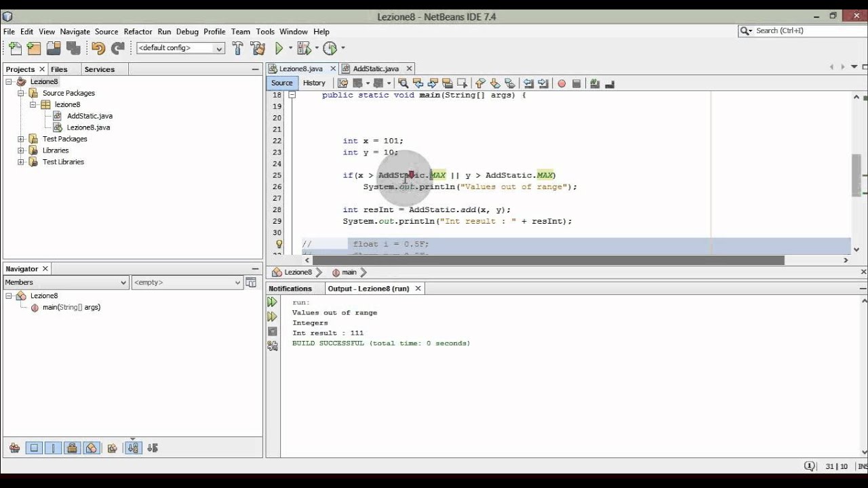The width and height of the screenshot is (868, 488).
Task: Select main(String[] args) in Navigator
Action: [71, 308]
